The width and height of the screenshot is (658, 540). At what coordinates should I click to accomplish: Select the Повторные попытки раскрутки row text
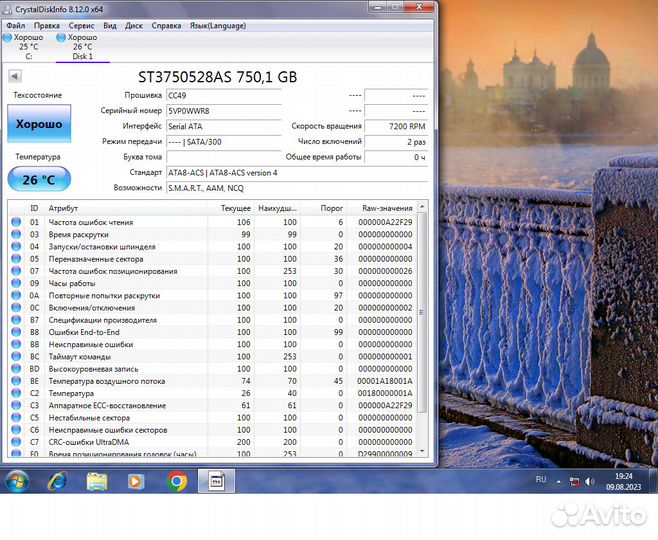[104, 295]
